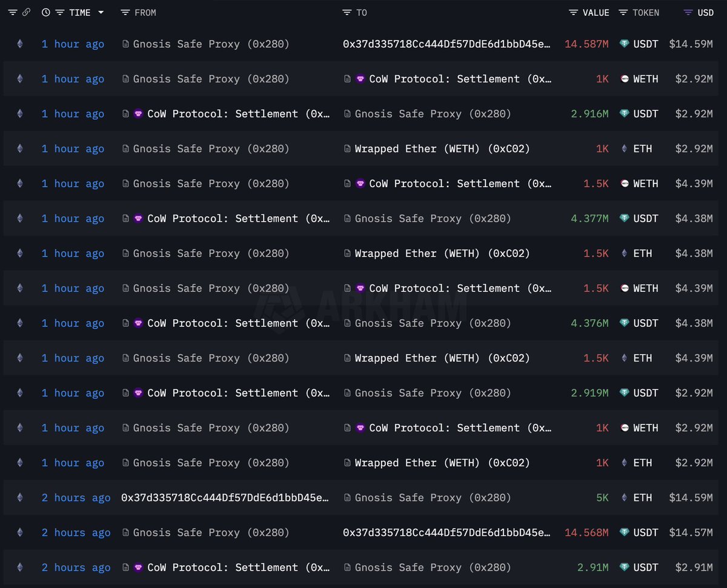Click the transaction link chain icon in header

click(x=26, y=13)
